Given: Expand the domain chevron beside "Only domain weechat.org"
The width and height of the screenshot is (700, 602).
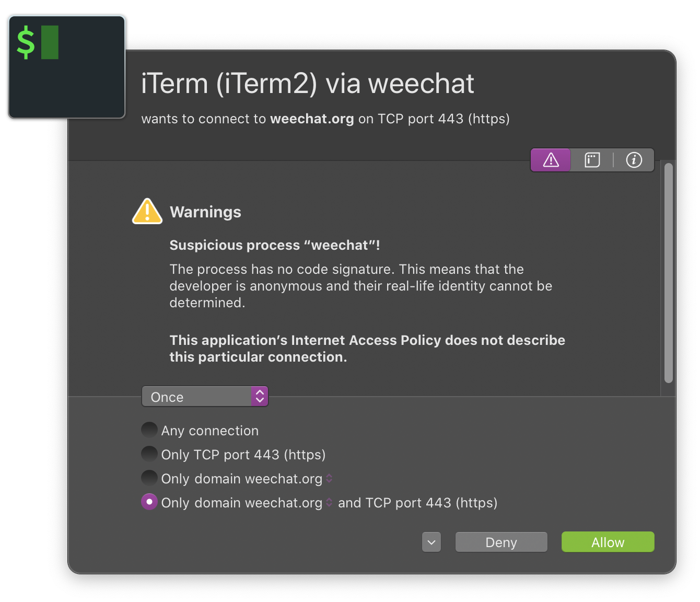Looking at the screenshot, I should (x=329, y=478).
